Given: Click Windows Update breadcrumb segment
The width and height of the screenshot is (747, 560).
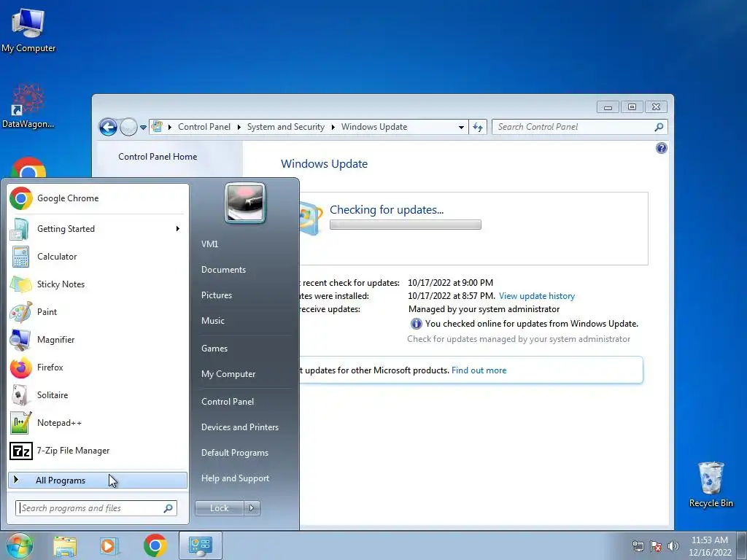Looking at the screenshot, I should coord(374,127).
